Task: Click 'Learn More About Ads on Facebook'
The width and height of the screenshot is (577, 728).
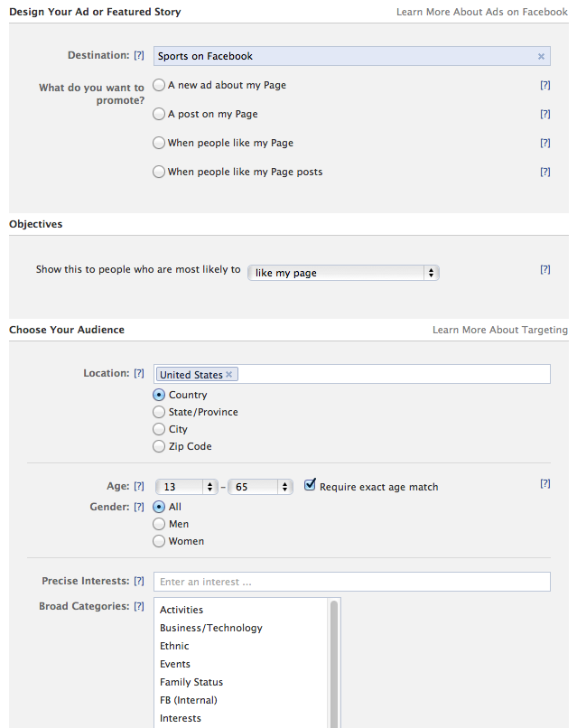Action: coord(481,12)
